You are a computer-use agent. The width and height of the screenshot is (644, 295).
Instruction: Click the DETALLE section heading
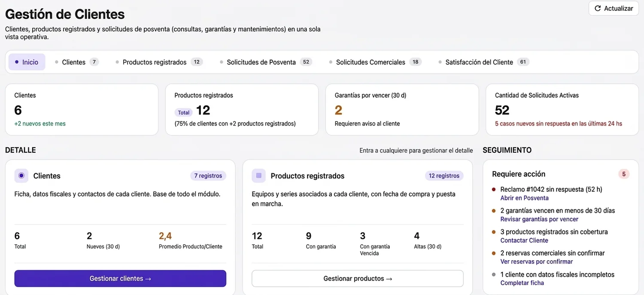pyautogui.click(x=21, y=150)
